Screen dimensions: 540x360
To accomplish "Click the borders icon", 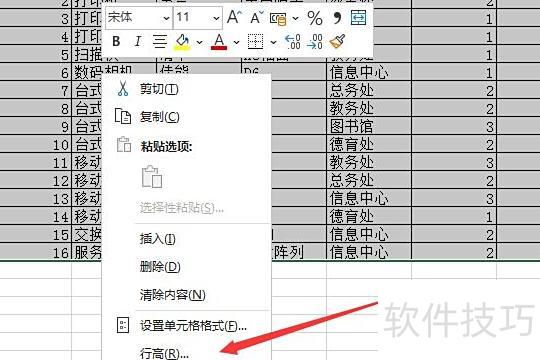I will click(x=256, y=42).
